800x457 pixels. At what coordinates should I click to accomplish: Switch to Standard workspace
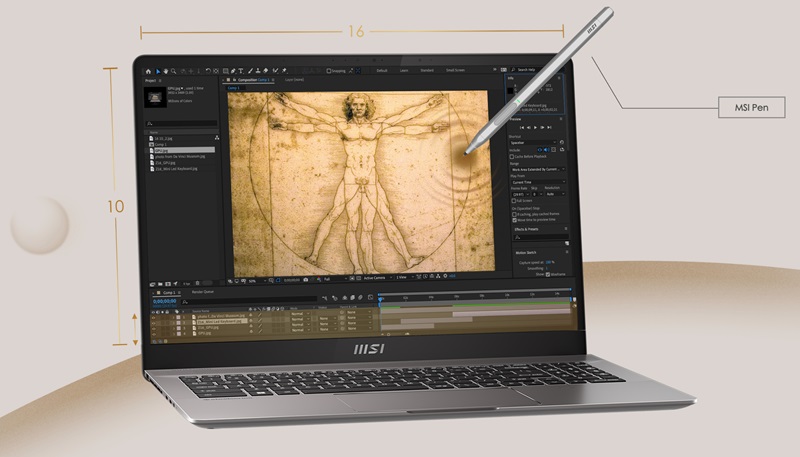click(427, 70)
